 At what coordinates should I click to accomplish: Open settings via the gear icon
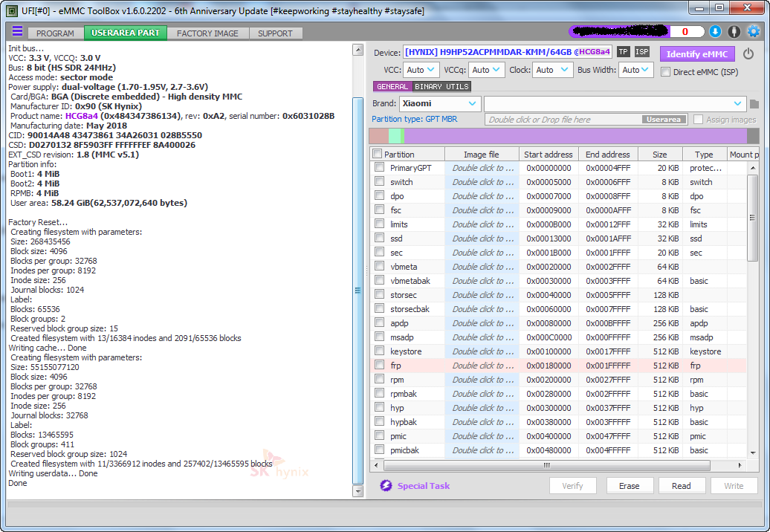coord(753,32)
